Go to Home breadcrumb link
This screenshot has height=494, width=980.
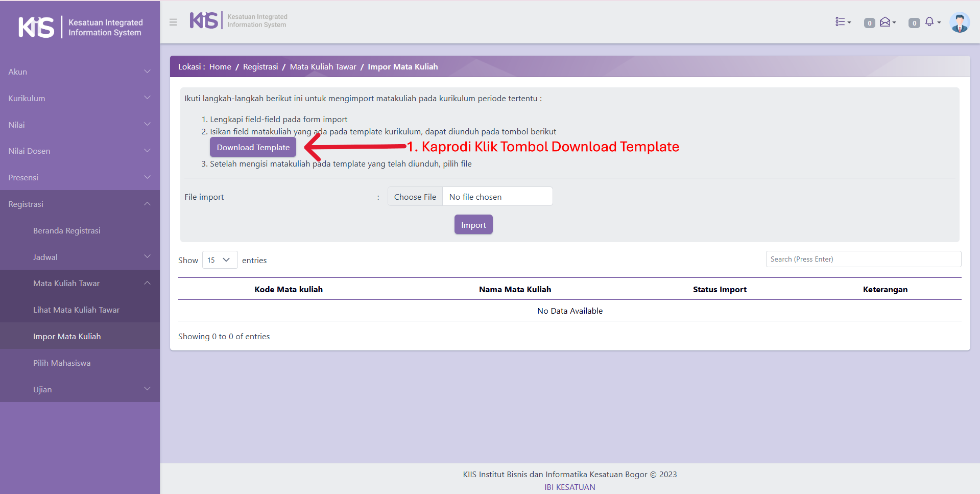tap(220, 67)
